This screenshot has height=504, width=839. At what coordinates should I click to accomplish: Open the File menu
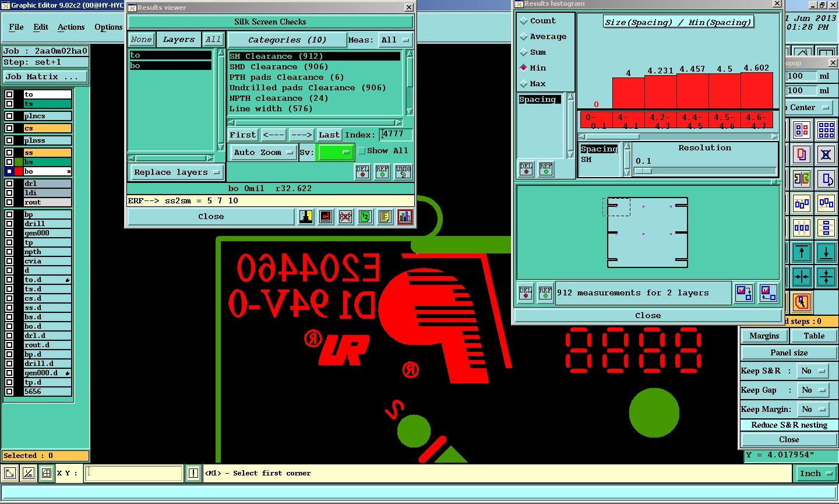point(16,27)
